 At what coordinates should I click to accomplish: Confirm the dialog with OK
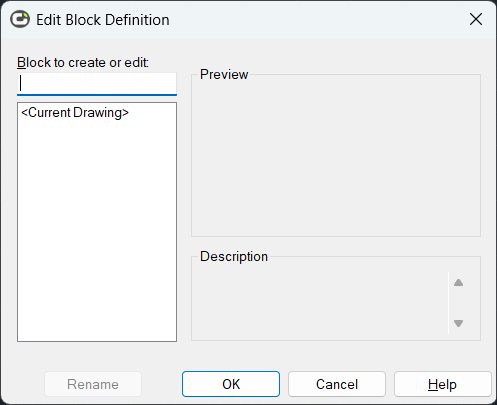coord(231,384)
